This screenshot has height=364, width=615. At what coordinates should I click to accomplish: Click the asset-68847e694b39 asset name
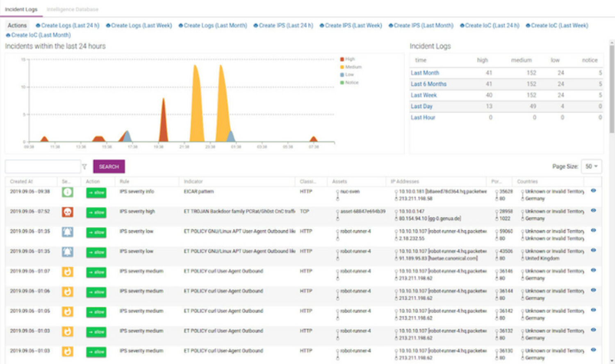click(x=363, y=211)
